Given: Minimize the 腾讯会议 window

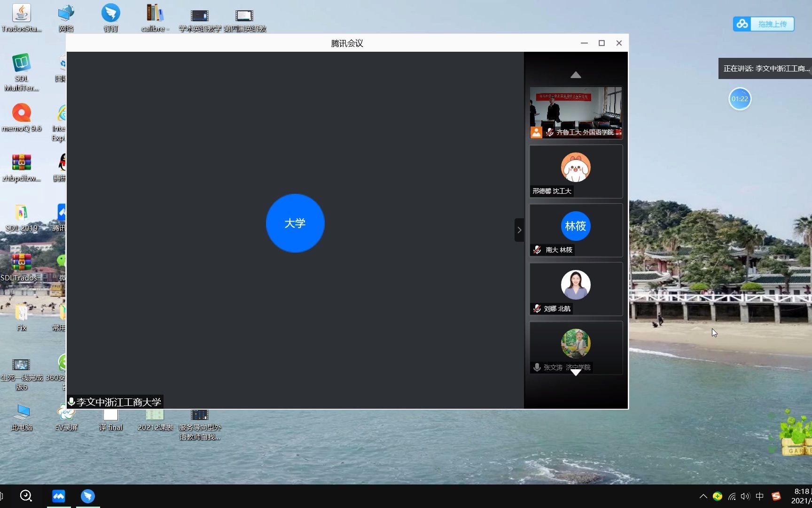Looking at the screenshot, I should [584, 43].
